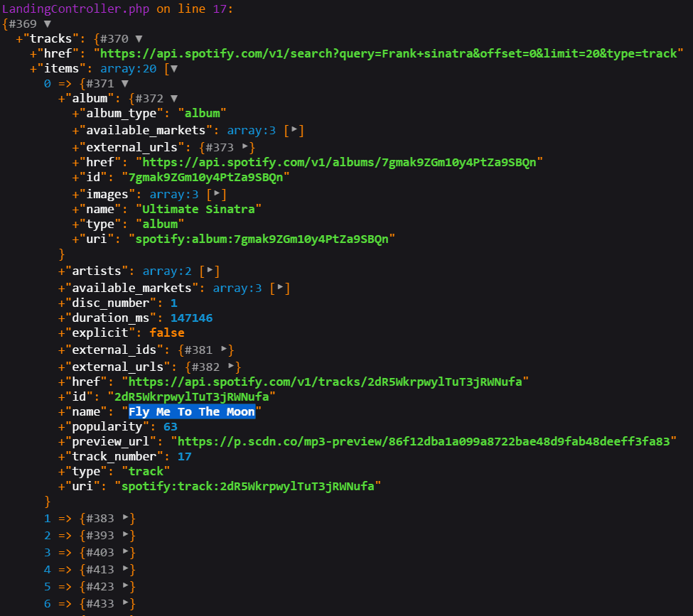Viewport: 693px width, 616px height.
Task: Expand item 5 object #423
Action: pyautogui.click(x=126, y=586)
